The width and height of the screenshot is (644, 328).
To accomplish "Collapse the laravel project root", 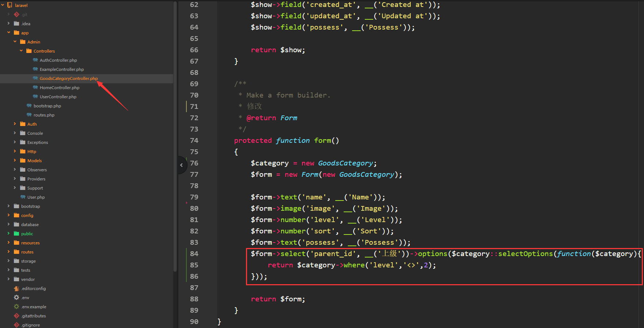I will pyautogui.click(x=3, y=5).
